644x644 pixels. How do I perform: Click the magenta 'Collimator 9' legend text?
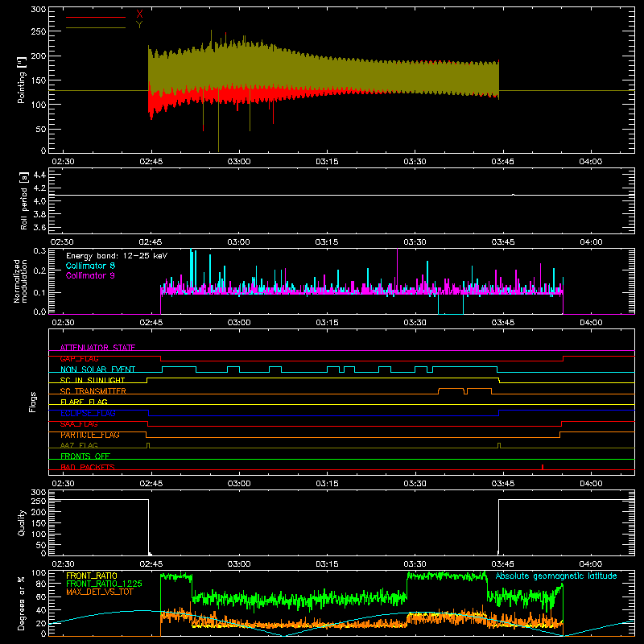coord(90,275)
